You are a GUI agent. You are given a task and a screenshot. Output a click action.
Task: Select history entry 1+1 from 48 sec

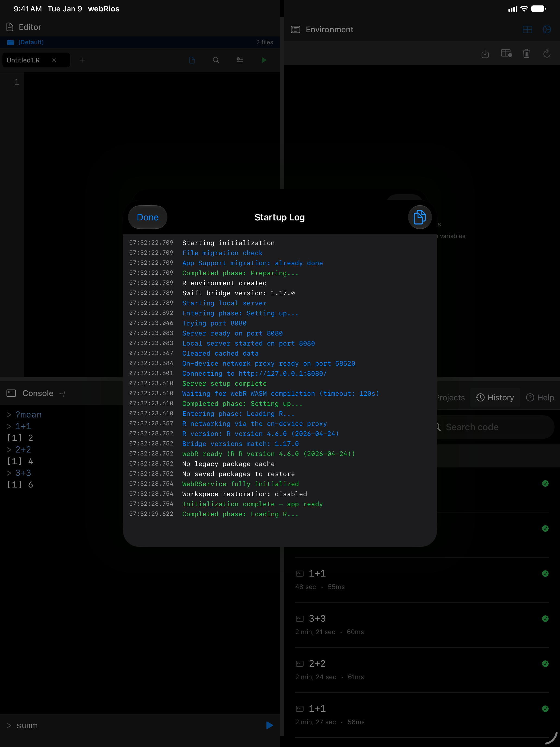pos(422,580)
